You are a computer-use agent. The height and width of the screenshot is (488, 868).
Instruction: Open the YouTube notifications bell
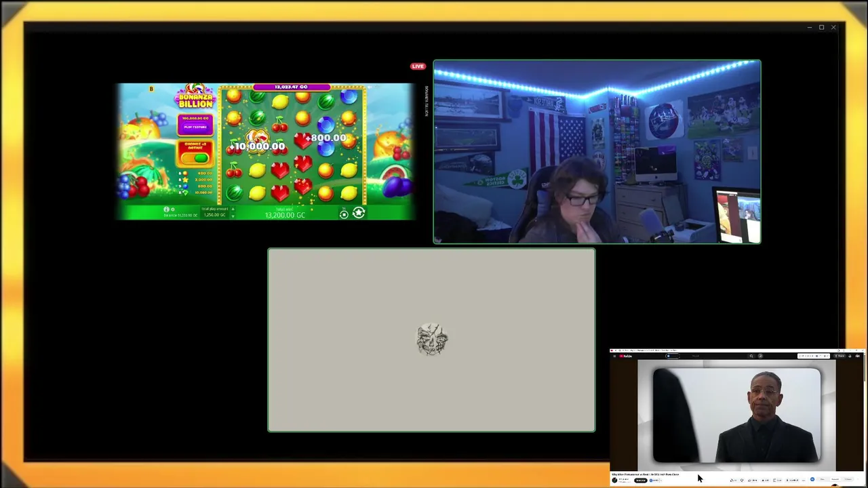(x=850, y=356)
